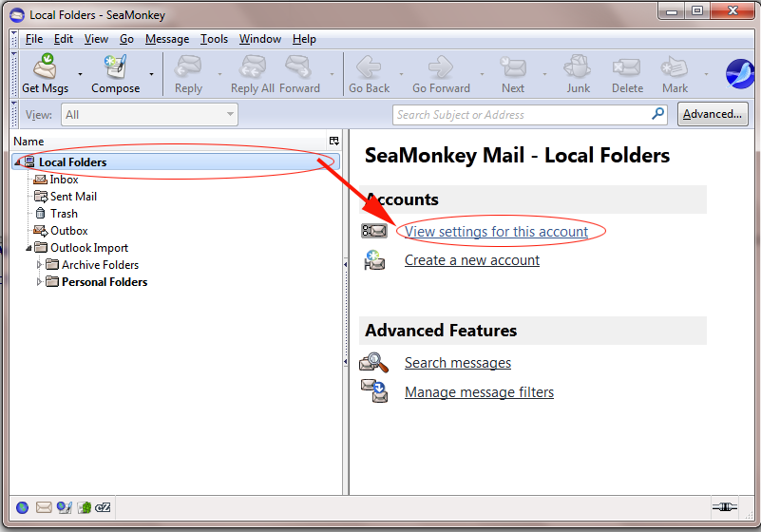The height and width of the screenshot is (532, 761).
Task: Click the account settings envelope icon
Action: pyautogui.click(x=374, y=231)
